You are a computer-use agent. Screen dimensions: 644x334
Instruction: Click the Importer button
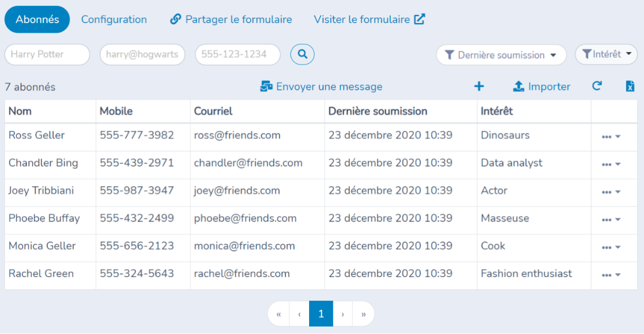click(x=542, y=87)
